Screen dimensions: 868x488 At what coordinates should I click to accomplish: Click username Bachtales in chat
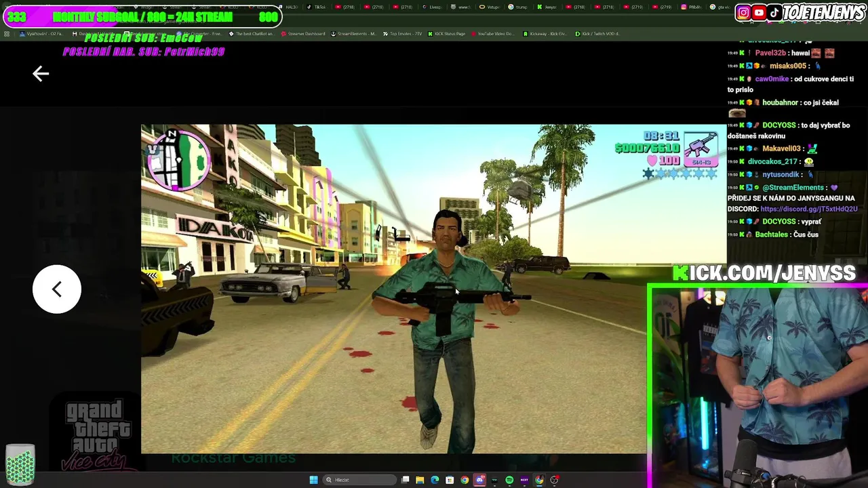(x=771, y=235)
